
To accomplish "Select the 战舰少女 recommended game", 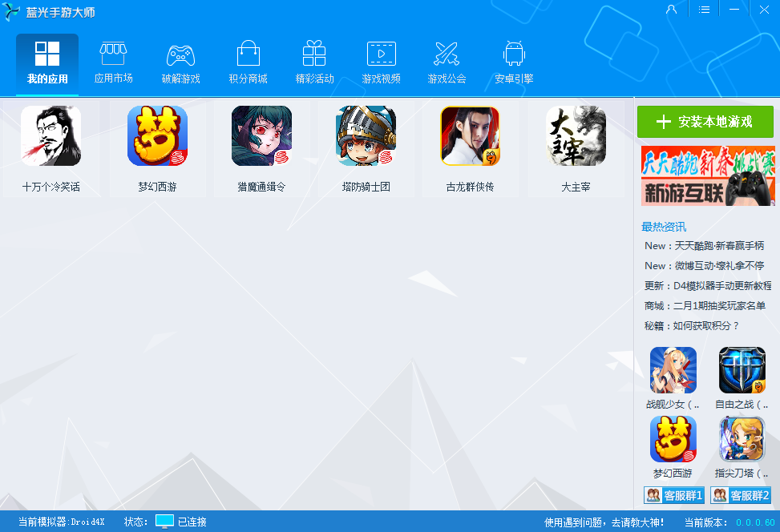I will pyautogui.click(x=673, y=370).
